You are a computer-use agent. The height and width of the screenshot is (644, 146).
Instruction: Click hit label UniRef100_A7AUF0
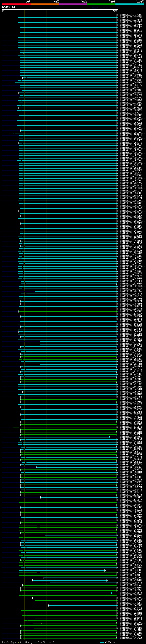click(x=131, y=603)
